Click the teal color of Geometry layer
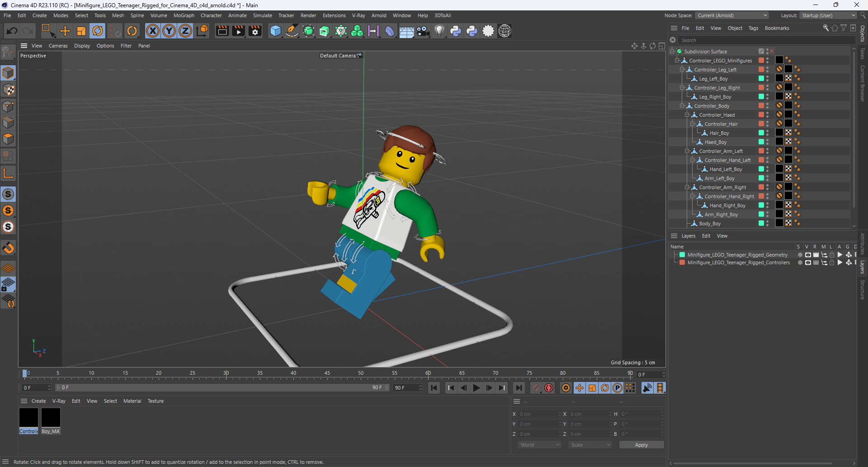This screenshot has height=467, width=868. pos(682,255)
